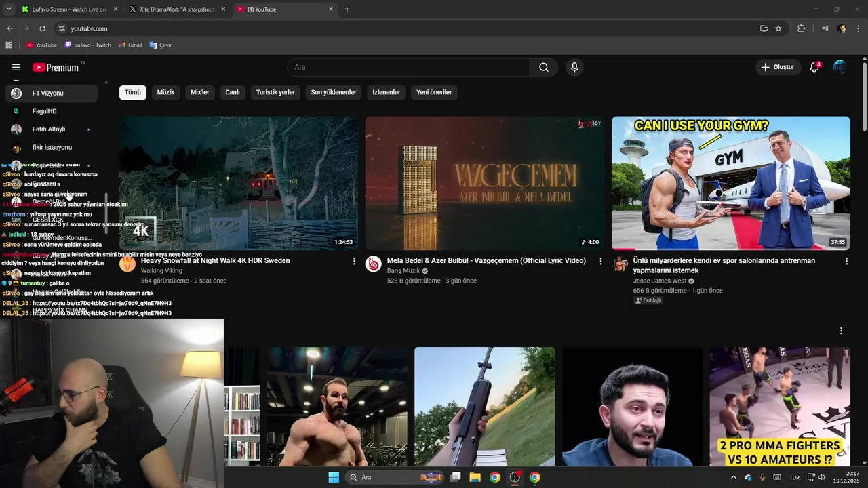Open Heavy Snowfall at Night Walk thumbnail
Image resolution: width=868 pixels, height=488 pixels.
pyautogui.click(x=239, y=183)
